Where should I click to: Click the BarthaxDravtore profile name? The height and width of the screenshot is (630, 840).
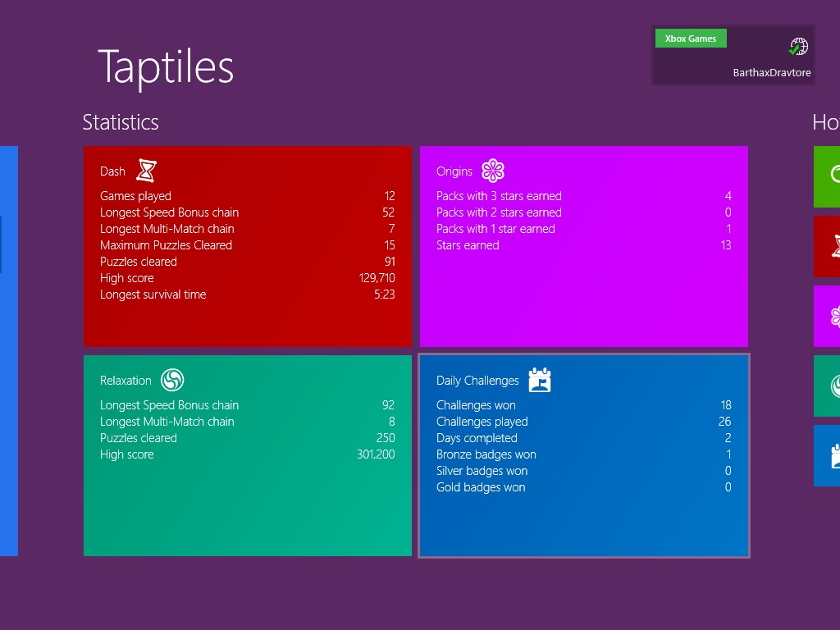point(771,73)
